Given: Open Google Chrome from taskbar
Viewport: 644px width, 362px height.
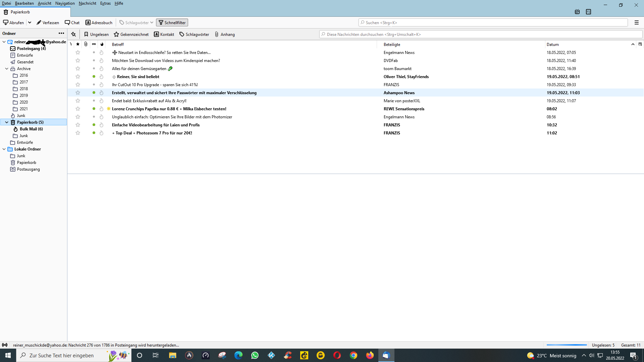Looking at the screenshot, I should [x=354, y=355].
